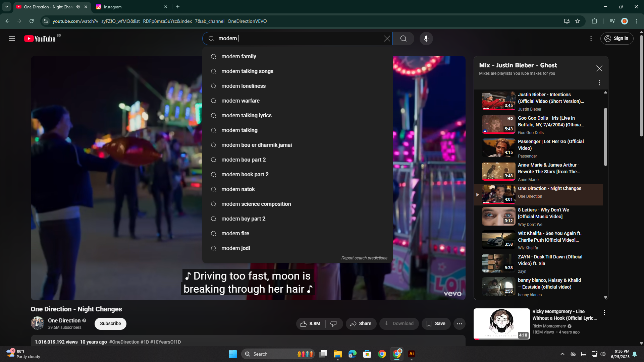Image resolution: width=644 pixels, height=362 pixels.
Task: Play Passenger Let Her Go
Action: 538,148
